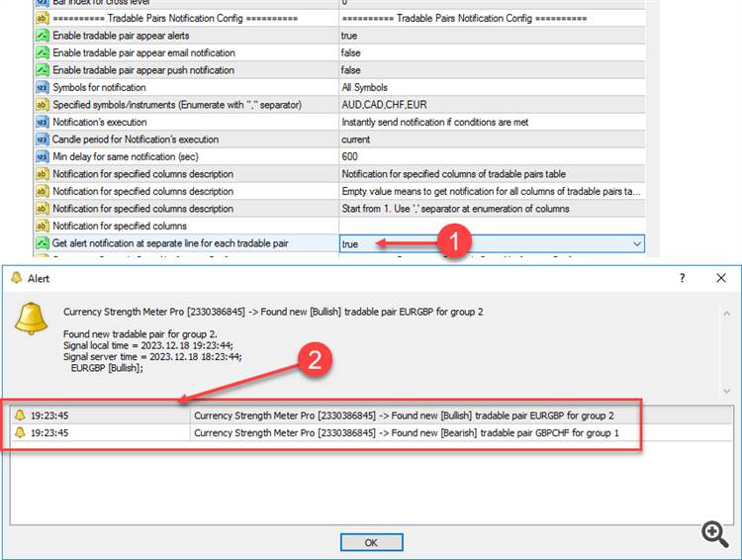Select the Min delay for same notification (sec) parameter name
Screen dimensions: 742x560
[126, 156]
